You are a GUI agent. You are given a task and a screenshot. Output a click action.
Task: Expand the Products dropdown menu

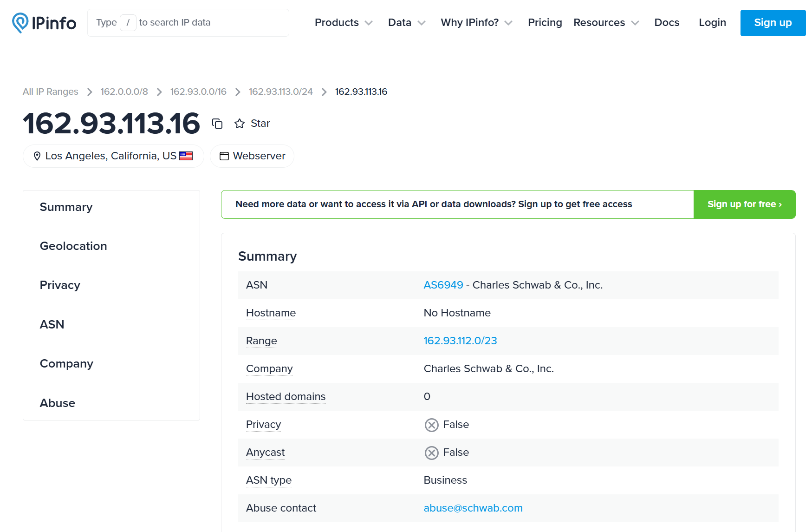pos(343,23)
